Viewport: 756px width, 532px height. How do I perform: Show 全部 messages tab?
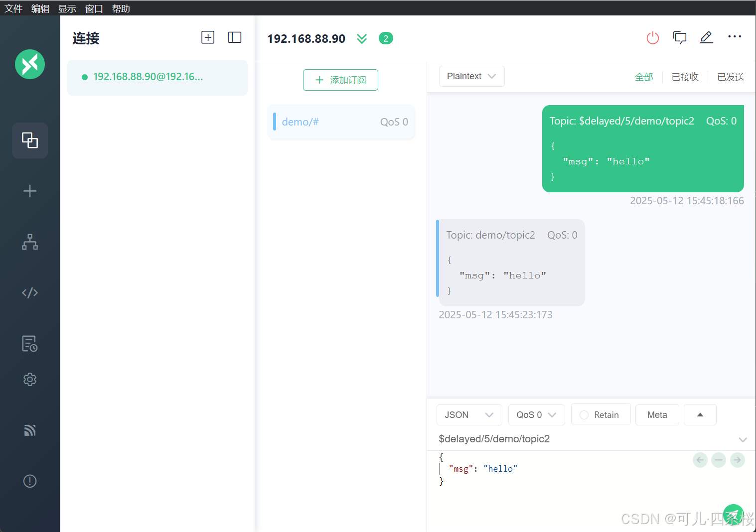tap(644, 77)
